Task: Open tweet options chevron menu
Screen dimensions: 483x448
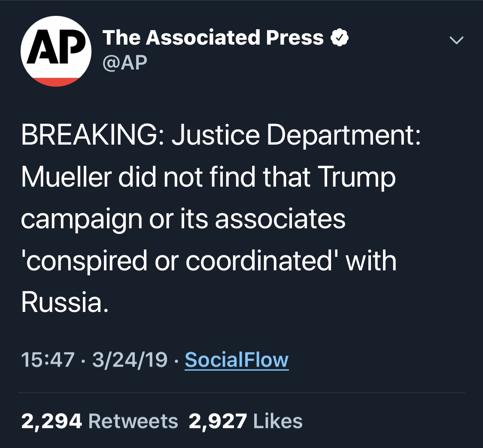Action: point(456,40)
